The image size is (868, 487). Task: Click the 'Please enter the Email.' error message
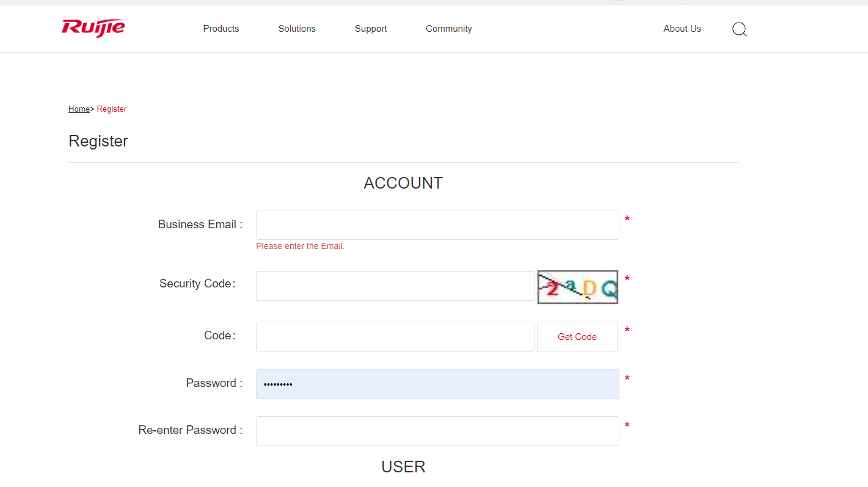click(300, 247)
